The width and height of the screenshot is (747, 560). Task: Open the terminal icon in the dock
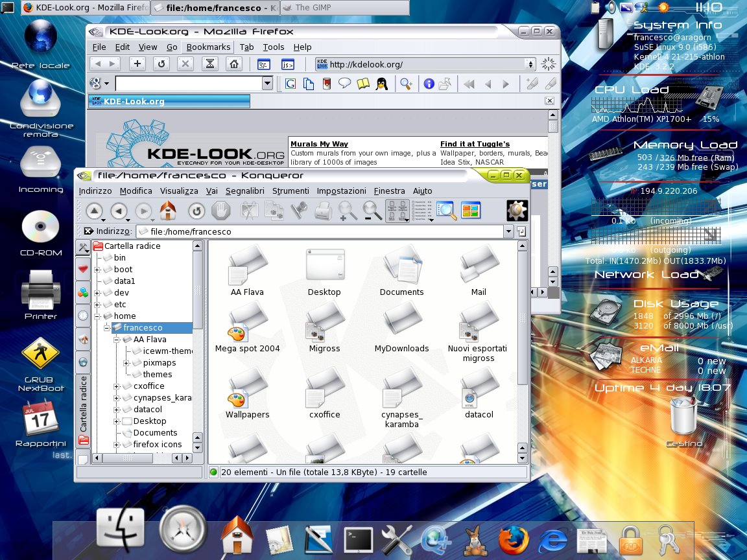358,541
